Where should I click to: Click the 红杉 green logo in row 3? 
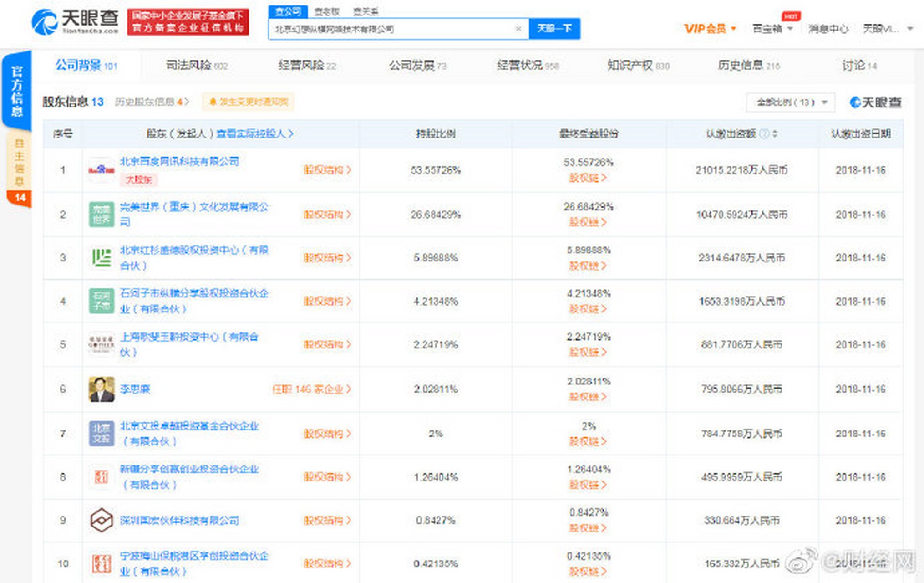(101, 258)
